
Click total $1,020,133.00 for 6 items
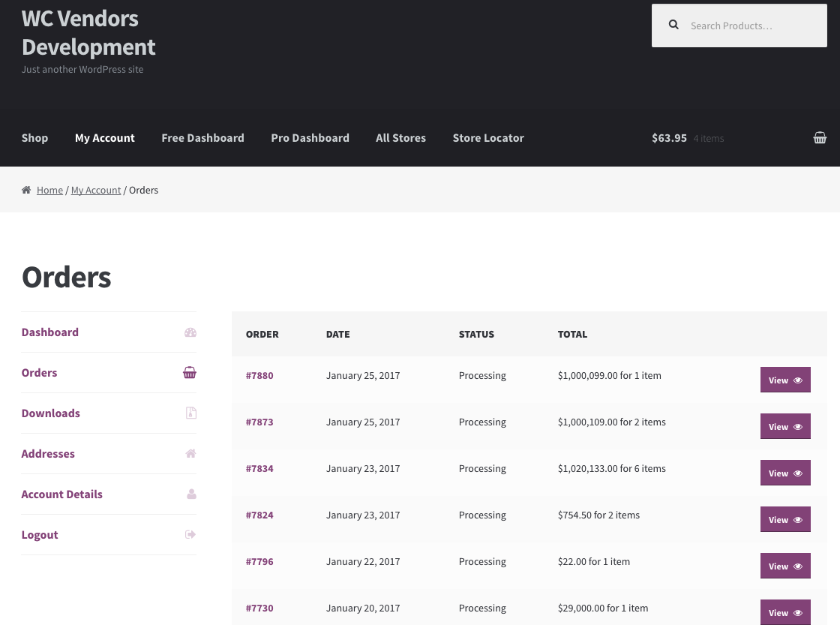pyautogui.click(x=612, y=468)
